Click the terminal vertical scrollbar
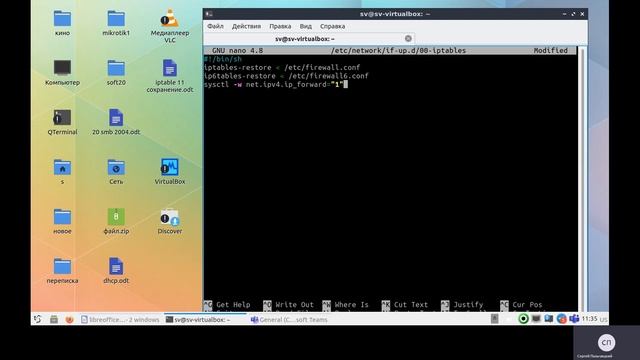 coord(582,179)
